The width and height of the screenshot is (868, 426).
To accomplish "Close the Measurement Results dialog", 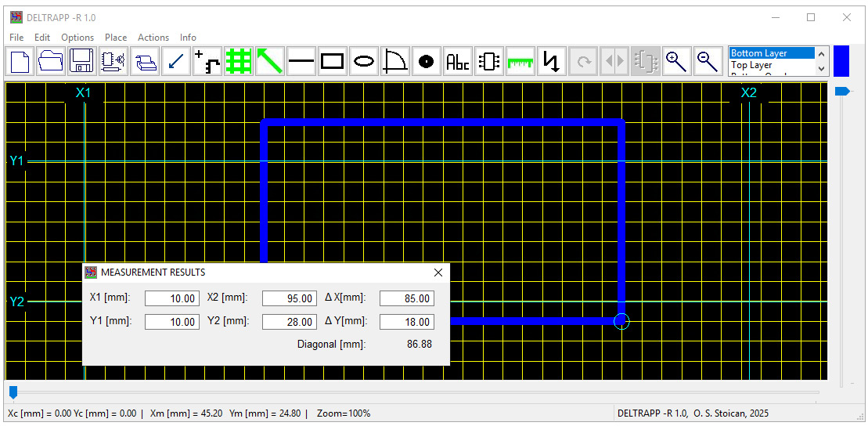I will (438, 273).
